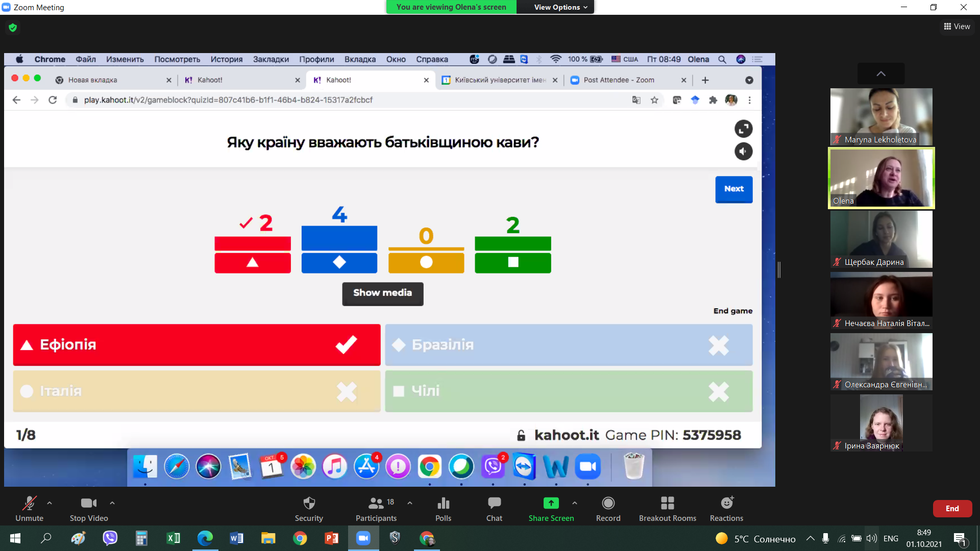Toggle the Record button
This screenshot has height=551, width=980.
tap(608, 504)
